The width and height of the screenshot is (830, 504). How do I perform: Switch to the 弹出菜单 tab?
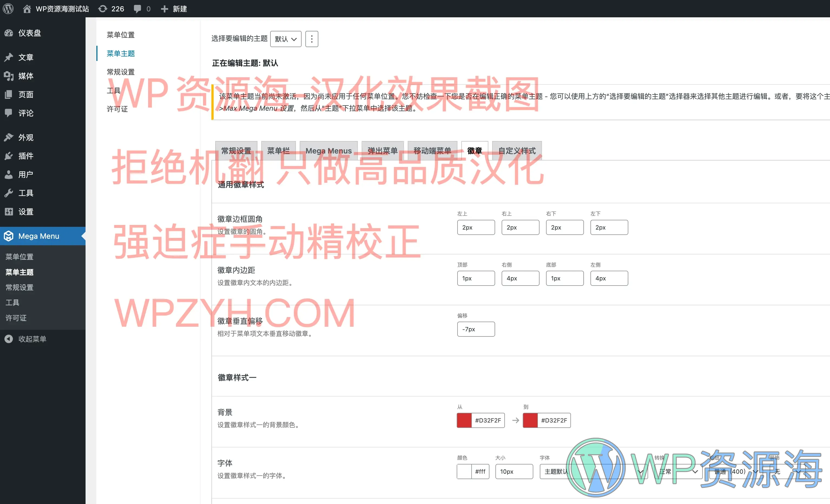383,150
